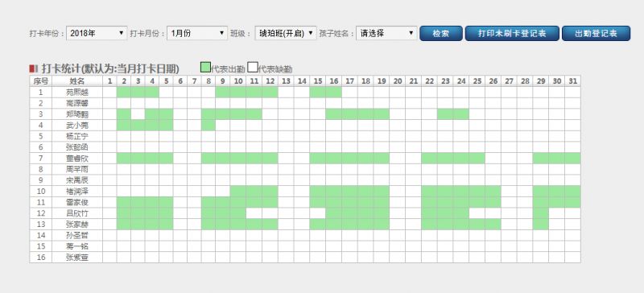Click the day 31 column header
This screenshot has width=644, height=293.
[x=572, y=81]
